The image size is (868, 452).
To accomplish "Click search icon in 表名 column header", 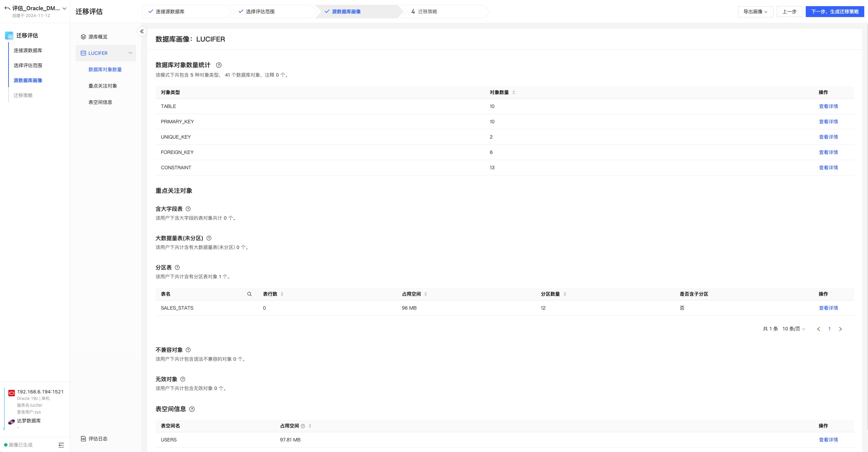I will point(249,294).
